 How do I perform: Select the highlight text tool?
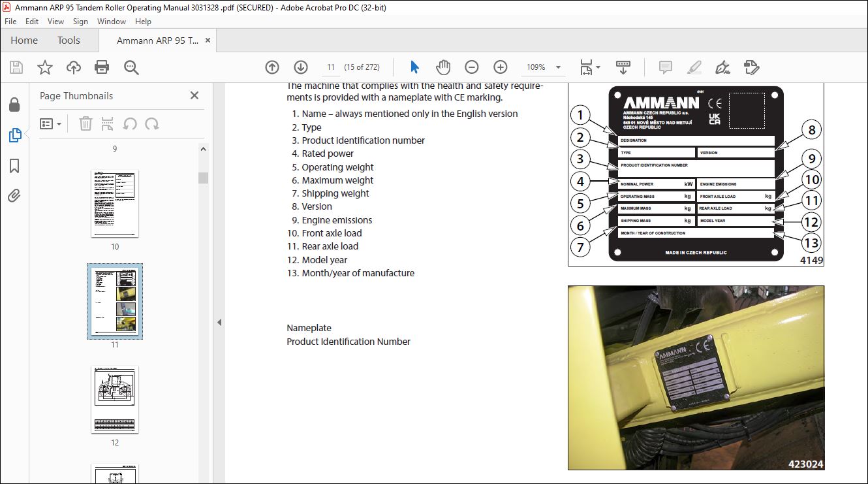(694, 67)
